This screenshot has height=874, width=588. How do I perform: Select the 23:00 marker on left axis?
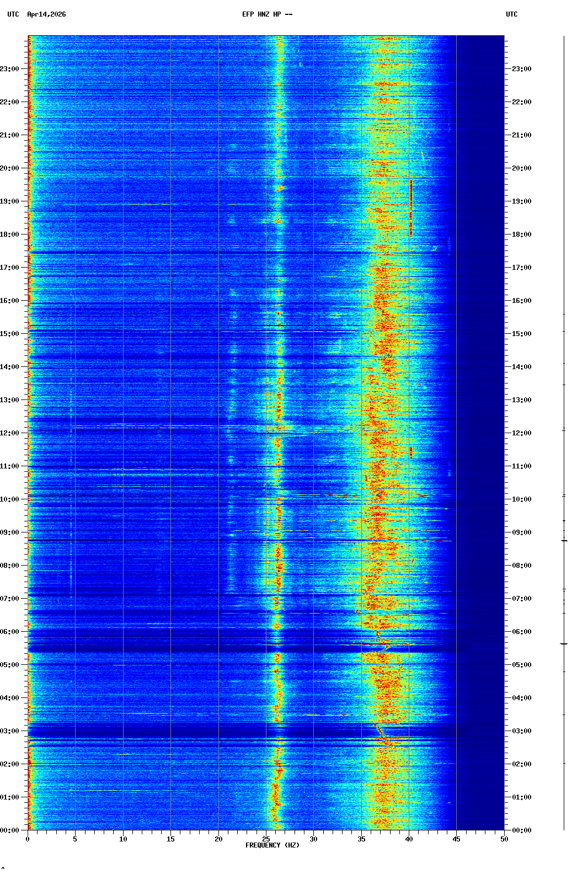click(x=10, y=69)
